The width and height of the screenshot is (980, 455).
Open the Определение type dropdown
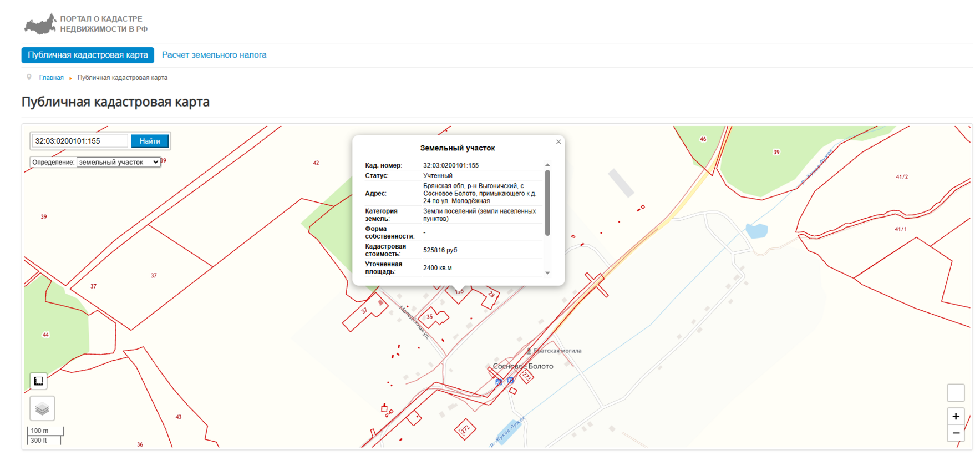click(x=118, y=162)
